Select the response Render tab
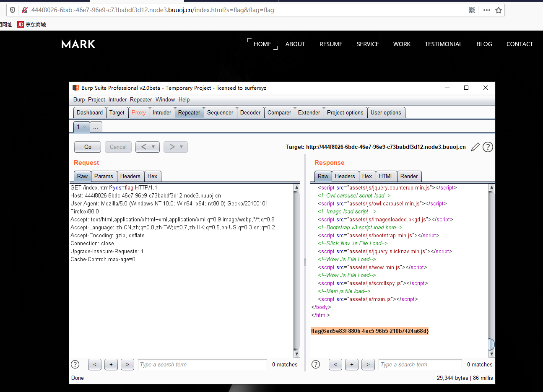Image resolution: width=543 pixels, height=392 pixels. tap(409, 177)
